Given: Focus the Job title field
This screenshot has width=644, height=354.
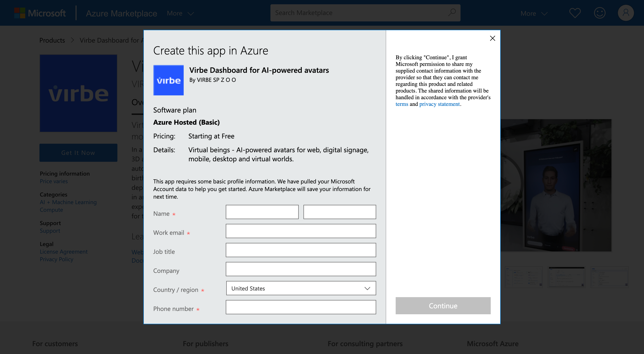Looking at the screenshot, I should (x=301, y=250).
